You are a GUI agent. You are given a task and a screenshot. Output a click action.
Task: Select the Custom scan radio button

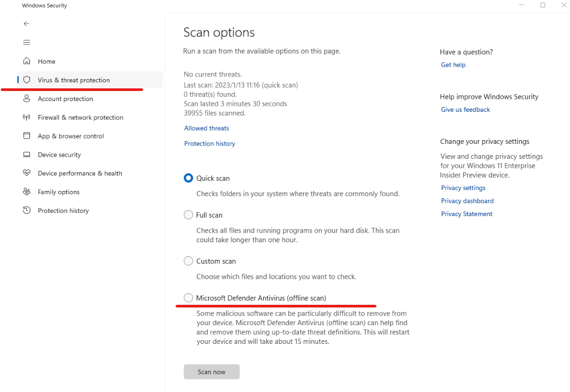[x=188, y=261]
